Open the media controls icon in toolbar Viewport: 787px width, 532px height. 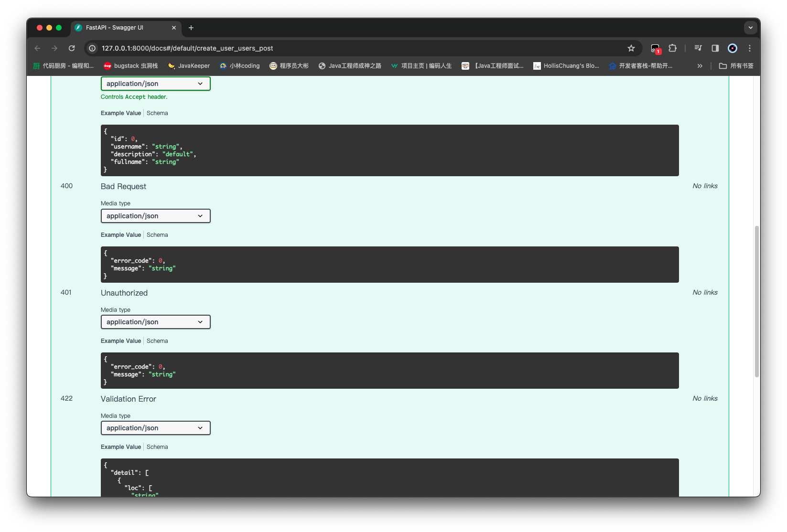698,48
